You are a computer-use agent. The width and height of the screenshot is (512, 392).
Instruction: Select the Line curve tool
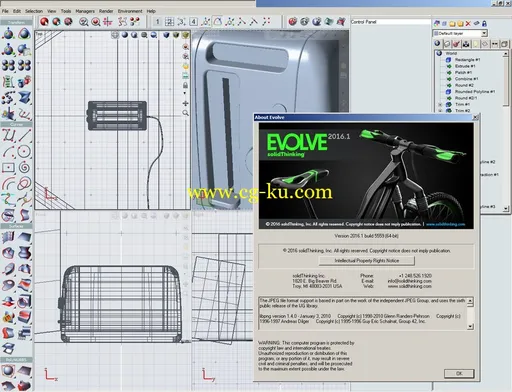(24, 135)
